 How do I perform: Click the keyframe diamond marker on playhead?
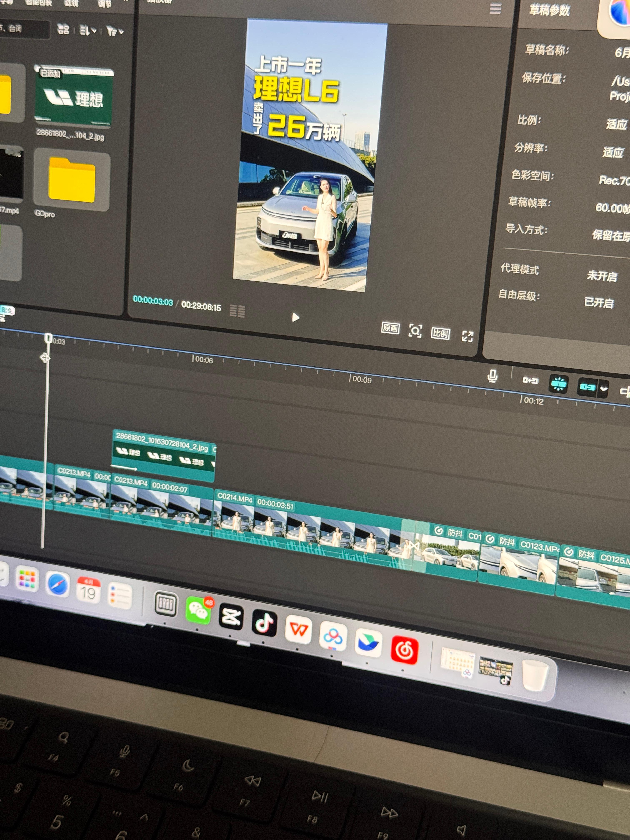coord(45,357)
